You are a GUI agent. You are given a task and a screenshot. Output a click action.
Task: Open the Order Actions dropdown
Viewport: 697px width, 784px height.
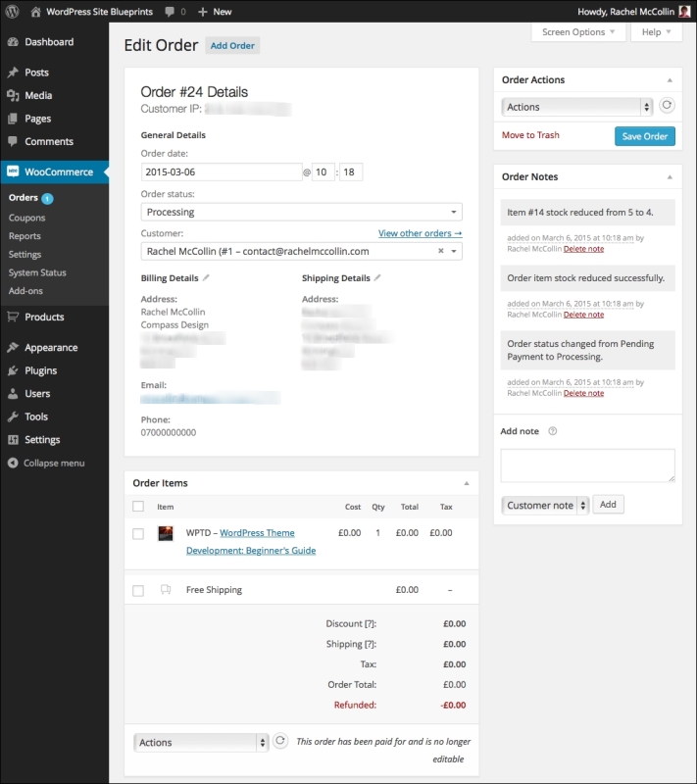coord(577,107)
